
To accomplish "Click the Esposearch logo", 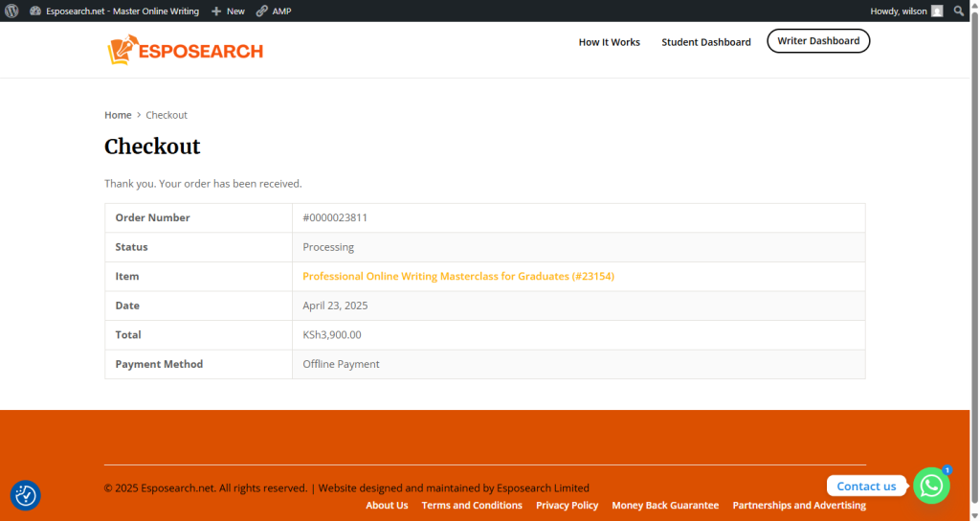I will pyautogui.click(x=185, y=50).
